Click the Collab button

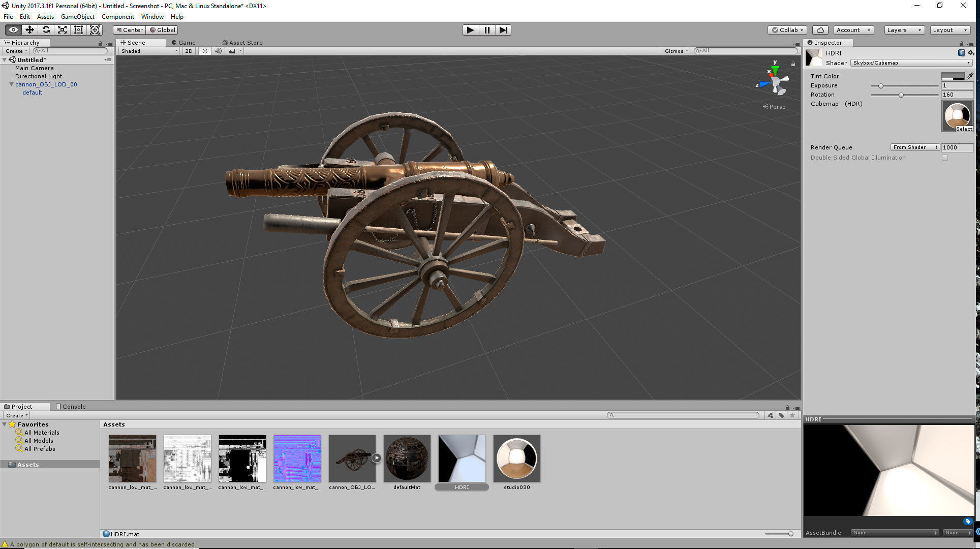786,29
